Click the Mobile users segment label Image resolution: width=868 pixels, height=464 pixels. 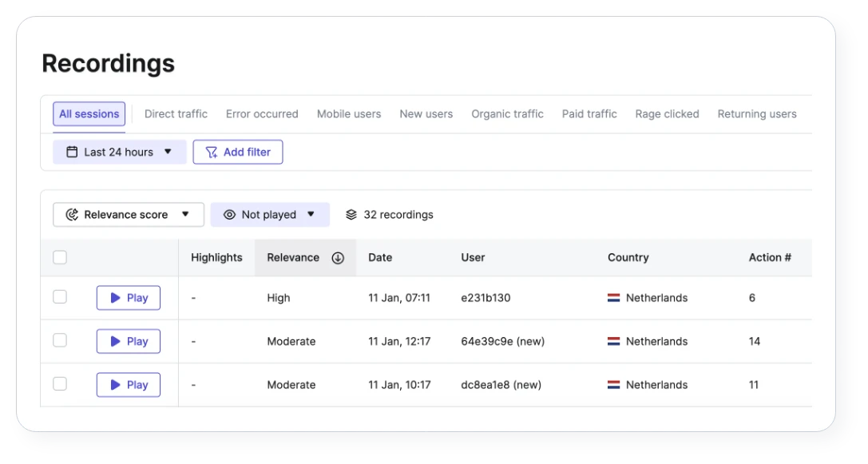tap(349, 113)
